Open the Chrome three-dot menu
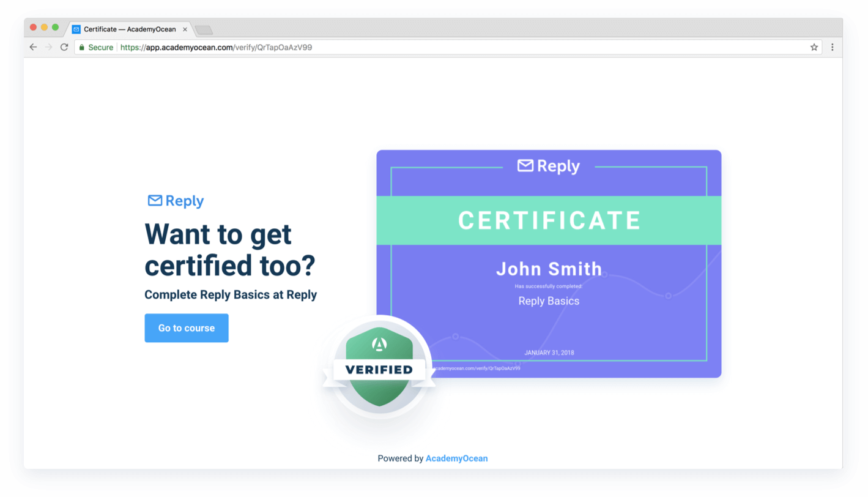The width and height of the screenshot is (868, 497). pyautogui.click(x=833, y=47)
